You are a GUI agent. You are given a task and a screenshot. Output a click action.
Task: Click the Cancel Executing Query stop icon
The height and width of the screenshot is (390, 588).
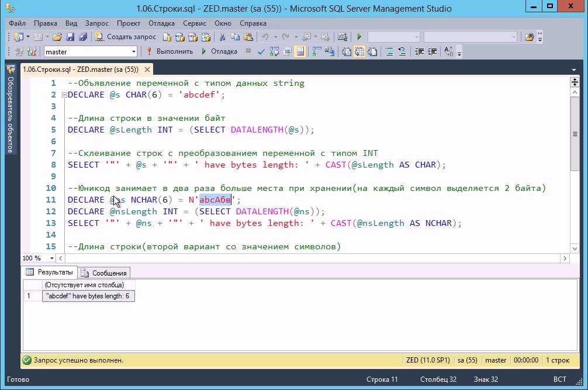pyautogui.click(x=248, y=51)
